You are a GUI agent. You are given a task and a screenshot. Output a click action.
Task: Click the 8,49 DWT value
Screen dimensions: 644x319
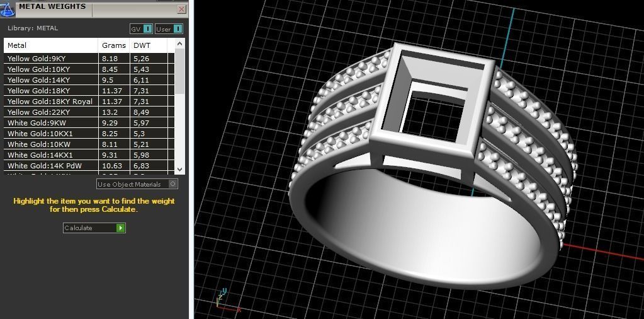pos(141,112)
